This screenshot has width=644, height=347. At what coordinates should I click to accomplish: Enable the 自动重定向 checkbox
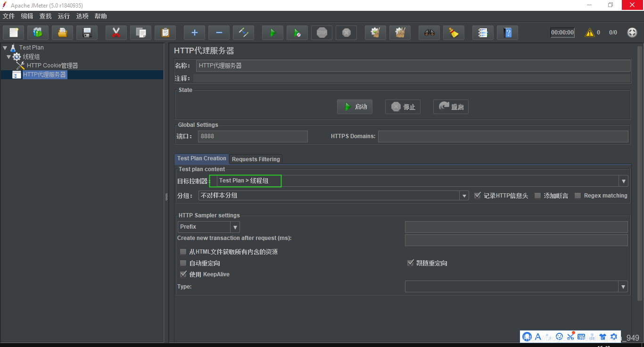pyautogui.click(x=183, y=263)
